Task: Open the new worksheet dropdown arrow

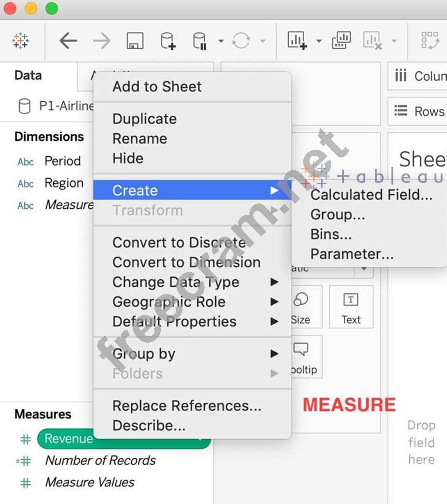Action: (x=319, y=41)
